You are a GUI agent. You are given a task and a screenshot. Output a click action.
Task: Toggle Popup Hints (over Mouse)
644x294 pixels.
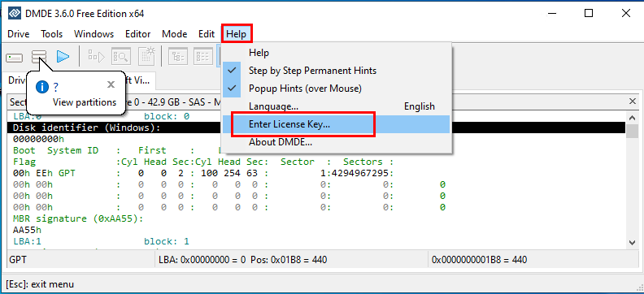337,89
